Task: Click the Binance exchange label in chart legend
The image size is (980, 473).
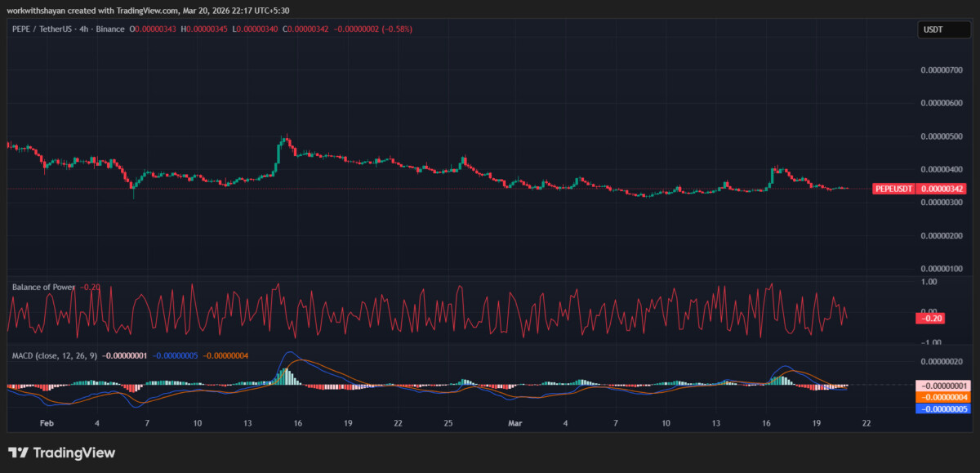Action: tap(109, 29)
